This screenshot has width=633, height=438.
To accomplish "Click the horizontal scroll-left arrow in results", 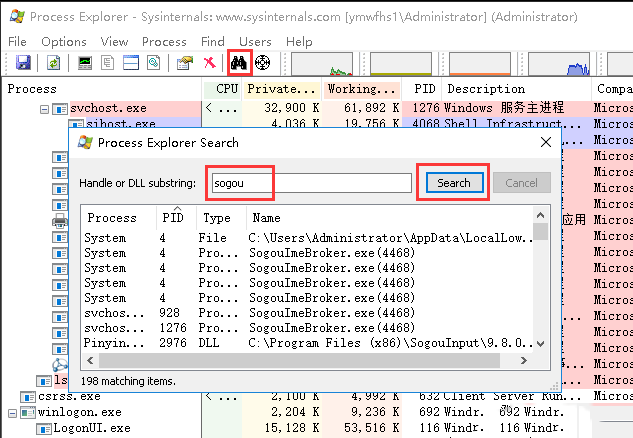I will [90, 360].
